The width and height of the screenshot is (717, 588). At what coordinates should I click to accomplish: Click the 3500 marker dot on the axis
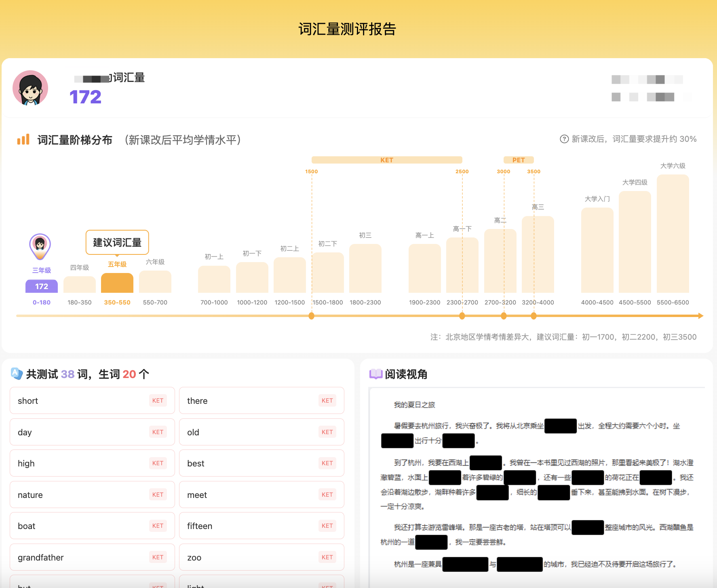click(x=534, y=316)
